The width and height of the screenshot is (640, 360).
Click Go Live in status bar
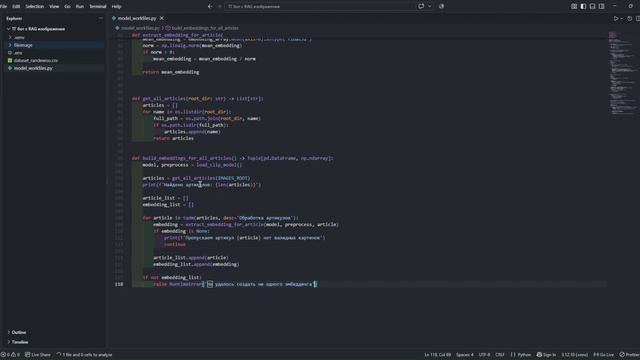(603, 355)
